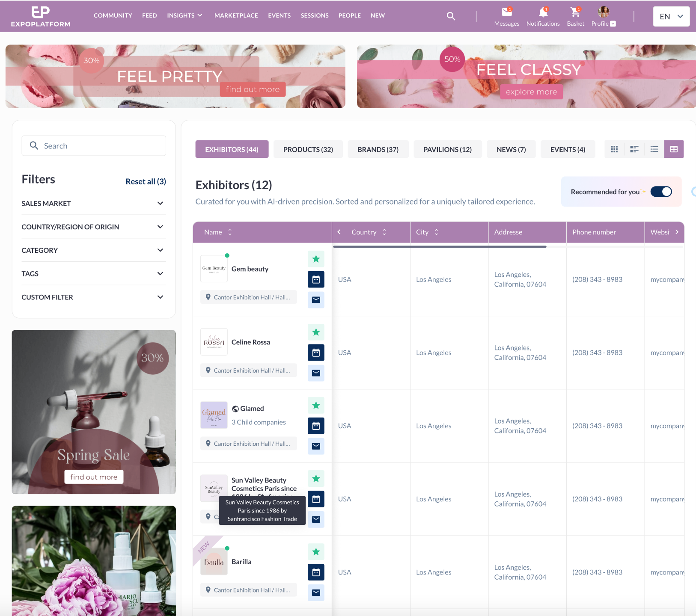
Task: Switch to Events (4) tab
Action: (568, 149)
